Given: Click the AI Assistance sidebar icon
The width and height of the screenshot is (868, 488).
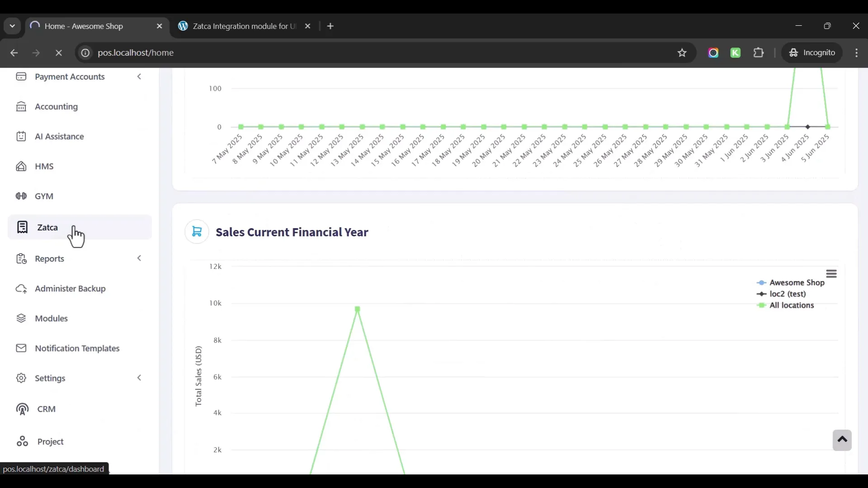Looking at the screenshot, I should 21,136.
